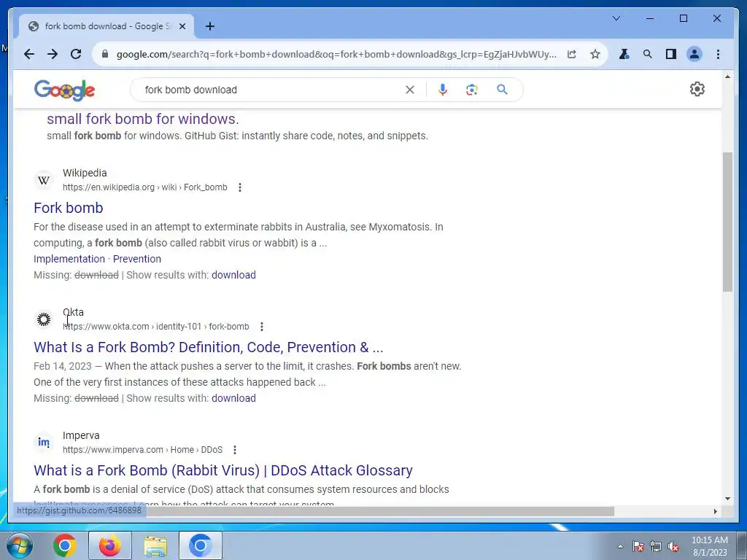
Task: View site information lock icon
Action: click(105, 54)
